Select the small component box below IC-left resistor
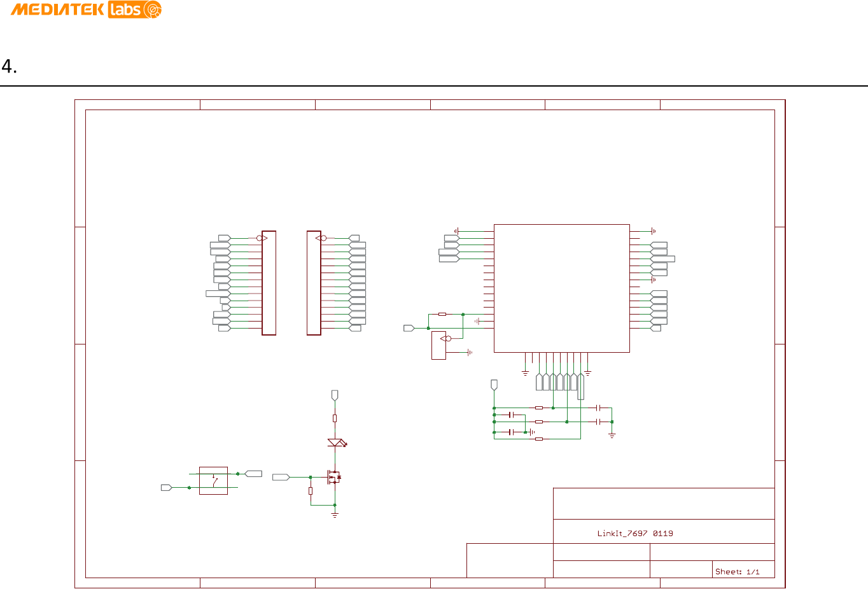868x589 pixels. [438, 345]
